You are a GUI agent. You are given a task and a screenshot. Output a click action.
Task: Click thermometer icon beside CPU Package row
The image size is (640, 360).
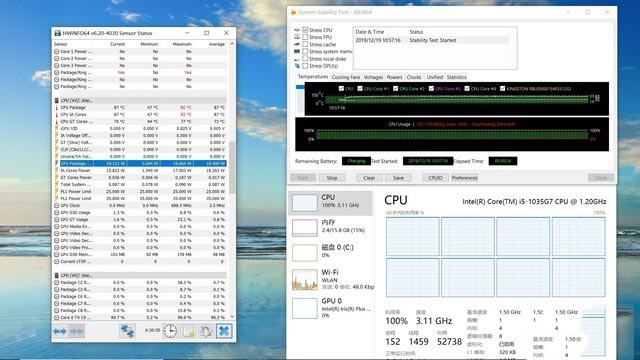tap(56, 108)
